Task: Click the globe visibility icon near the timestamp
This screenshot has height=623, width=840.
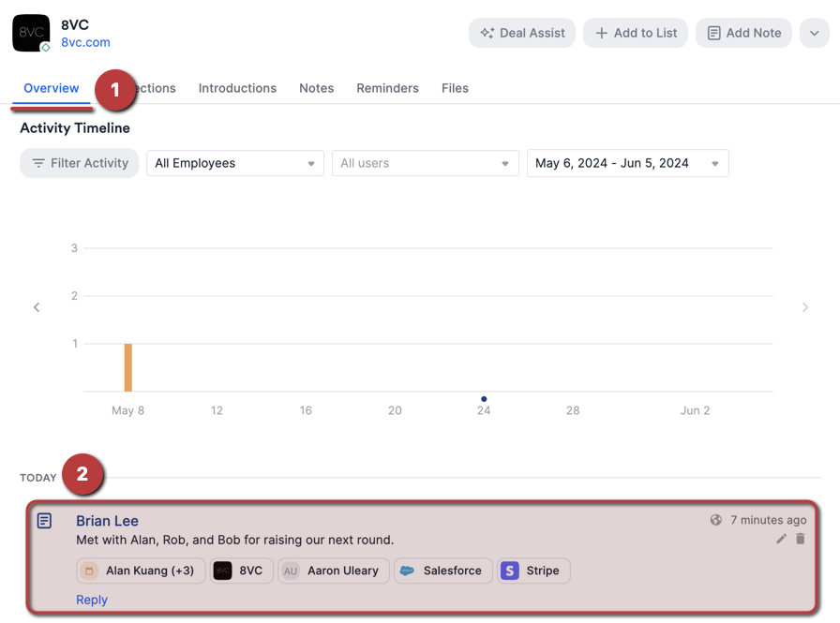Action: point(714,520)
